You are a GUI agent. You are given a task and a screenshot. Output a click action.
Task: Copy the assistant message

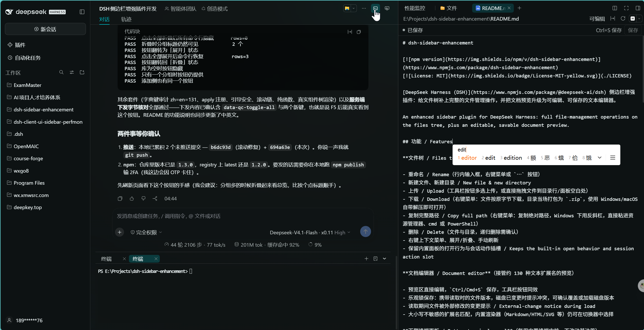click(120, 199)
